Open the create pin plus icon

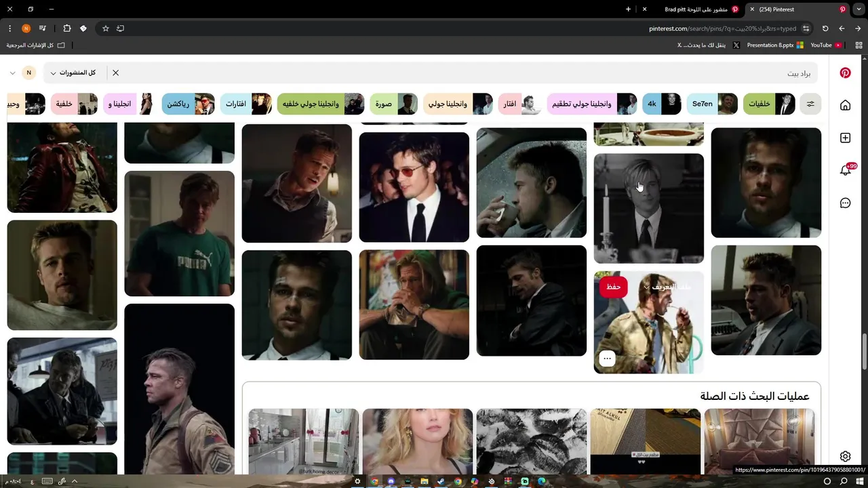point(845,138)
